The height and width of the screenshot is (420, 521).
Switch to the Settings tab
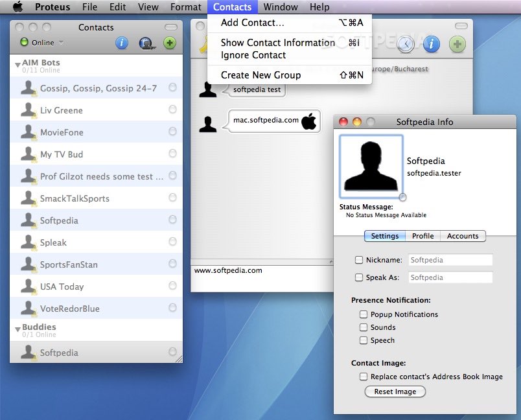(385, 236)
